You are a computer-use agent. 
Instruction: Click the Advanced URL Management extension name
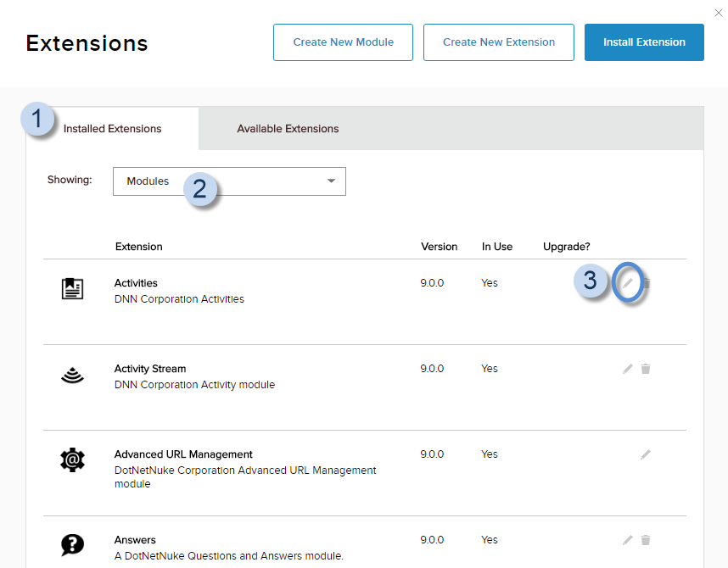[183, 454]
